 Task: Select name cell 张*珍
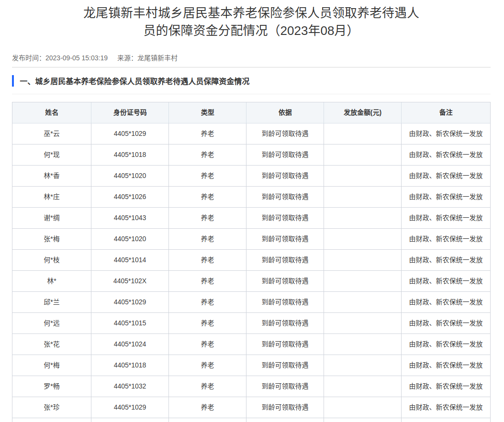[52, 407]
